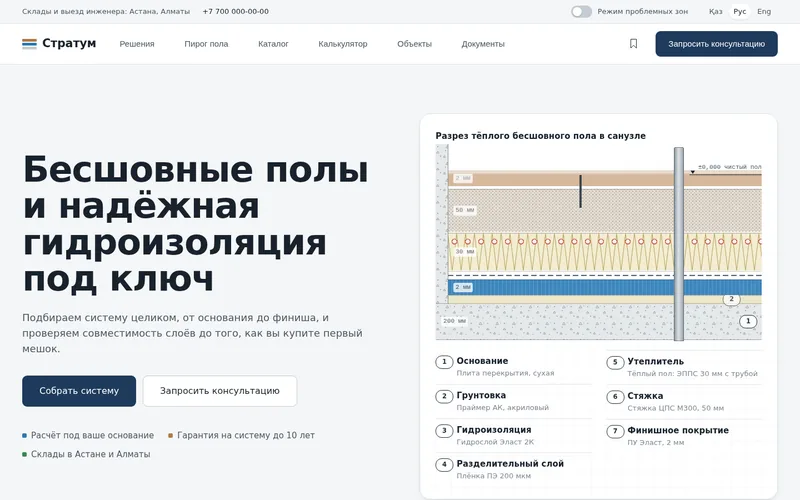Click the Собрать систему button

click(x=79, y=391)
